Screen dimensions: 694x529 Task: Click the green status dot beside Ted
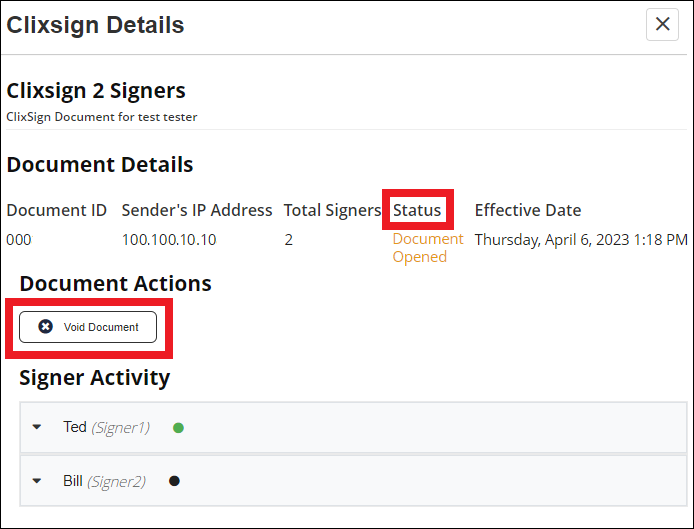coord(178,428)
